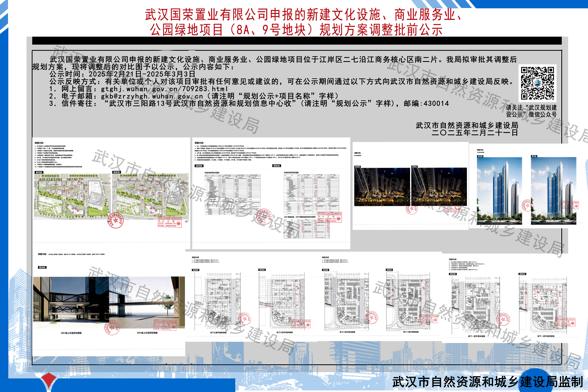Click the text 请关注“武汉规划建设公示”微信公众号

[531, 111]
